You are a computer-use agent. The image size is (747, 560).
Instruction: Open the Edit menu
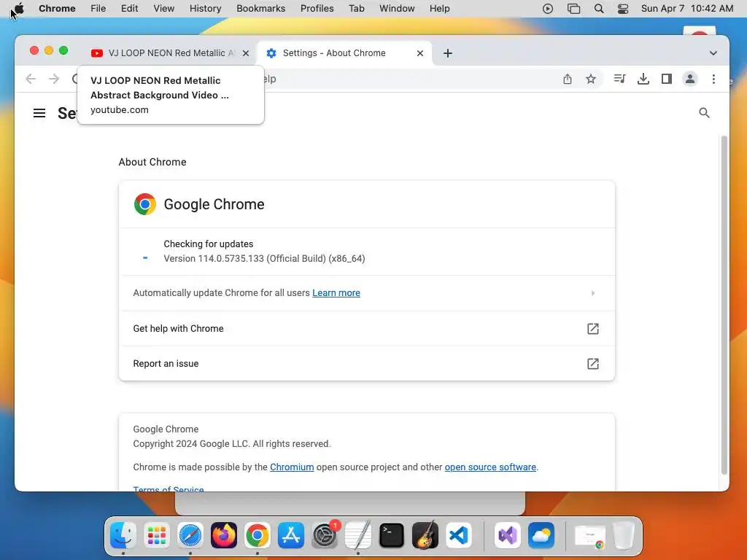tap(129, 9)
